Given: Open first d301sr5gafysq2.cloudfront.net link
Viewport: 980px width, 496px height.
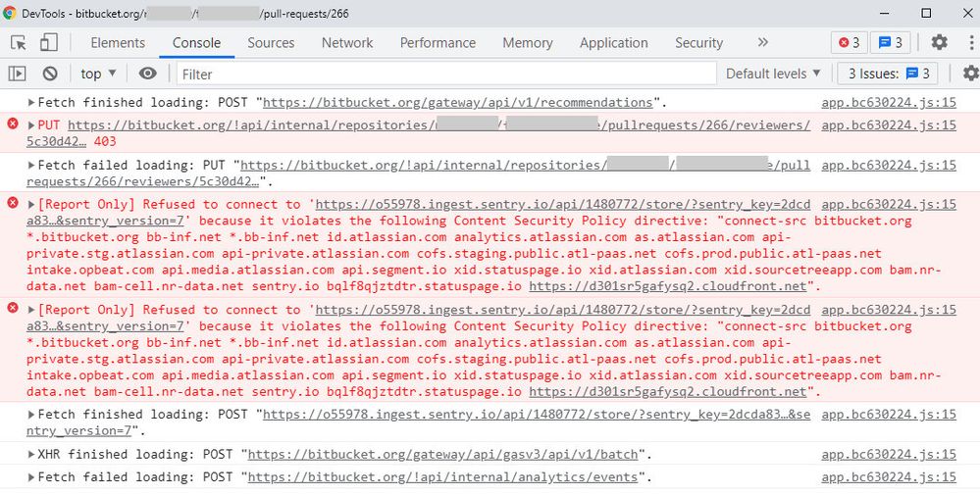Looking at the screenshot, I should (668, 287).
